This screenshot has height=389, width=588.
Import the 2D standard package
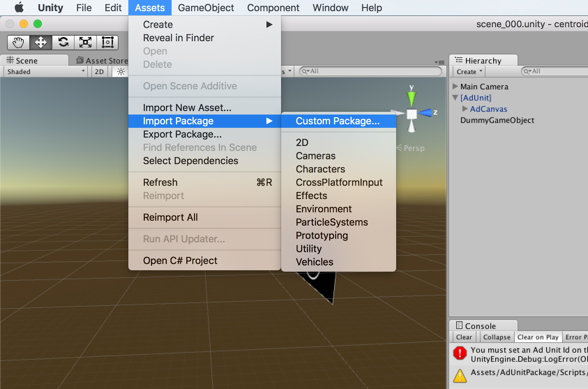tap(339, 142)
